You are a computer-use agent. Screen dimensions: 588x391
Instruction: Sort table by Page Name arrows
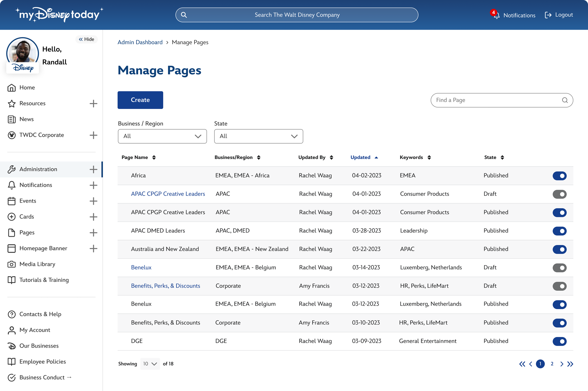154,157
